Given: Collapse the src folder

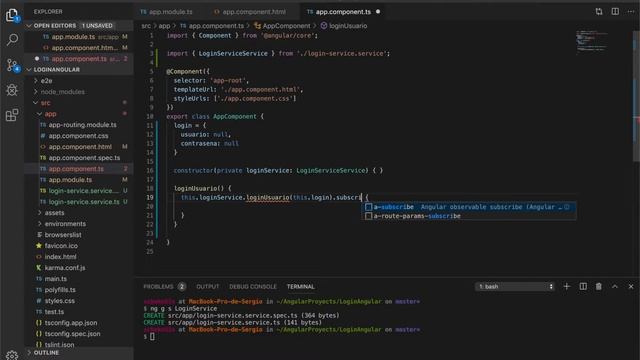Looking at the screenshot, I should (79, 102).
